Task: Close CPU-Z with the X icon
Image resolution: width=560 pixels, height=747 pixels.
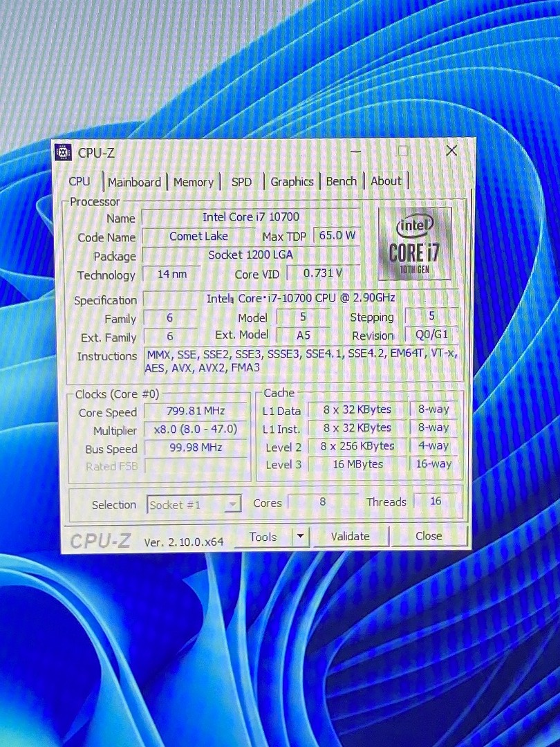Action: [x=451, y=151]
